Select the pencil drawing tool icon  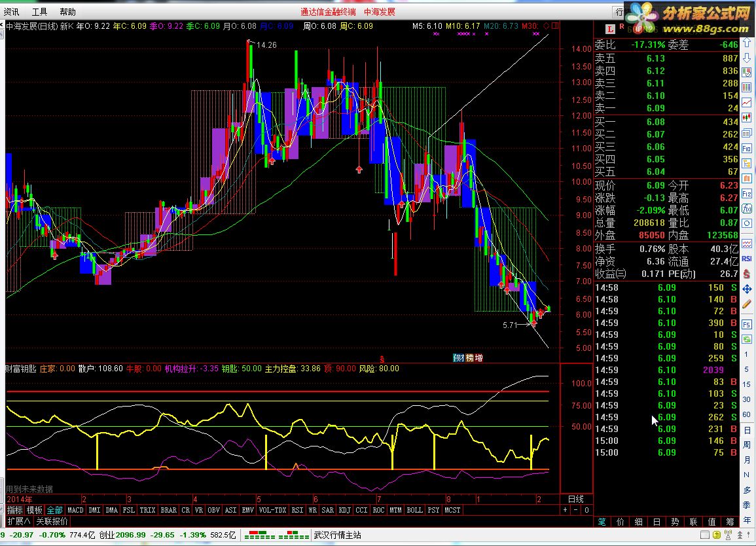point(747,304)
